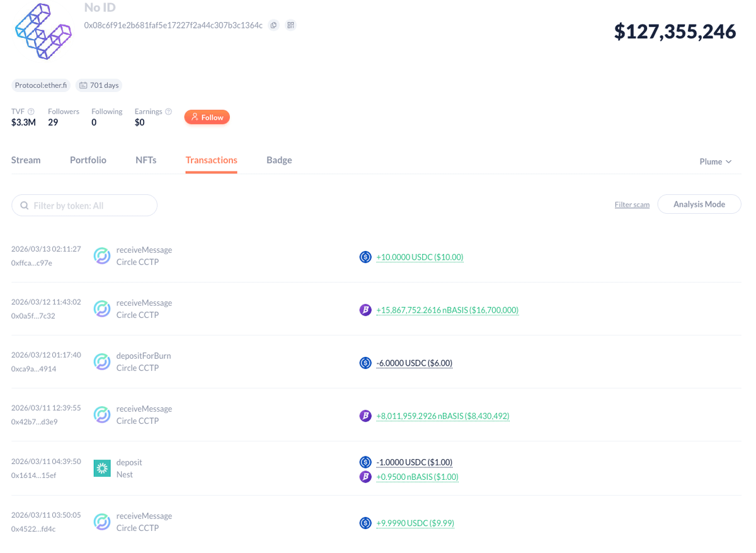Click the Nest protocol icon
756x553 pixels.
tap(102, 468)
